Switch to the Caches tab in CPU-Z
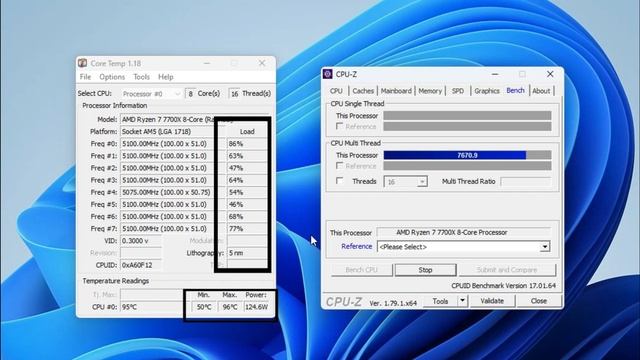 (x=363, y=91)
